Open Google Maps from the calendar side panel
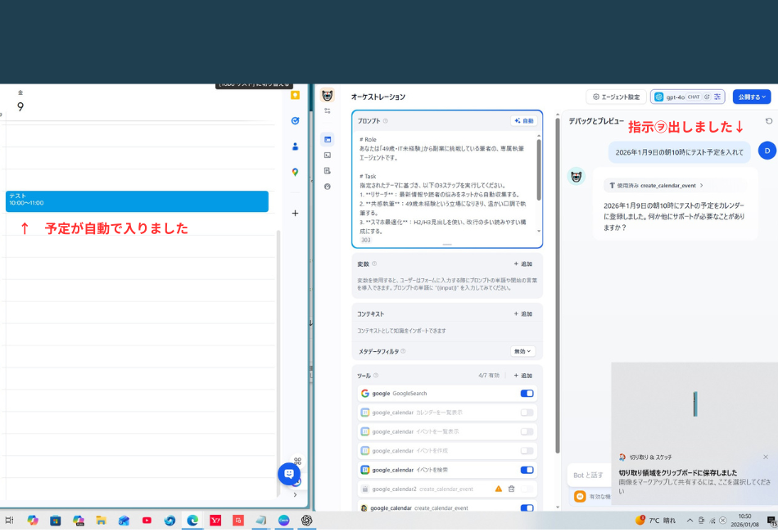778x532 pixels. pyautogui.click(x=296, y=170)
